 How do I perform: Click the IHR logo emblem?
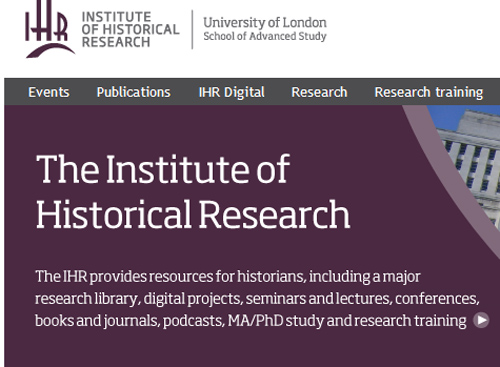[x=50, y=29]
